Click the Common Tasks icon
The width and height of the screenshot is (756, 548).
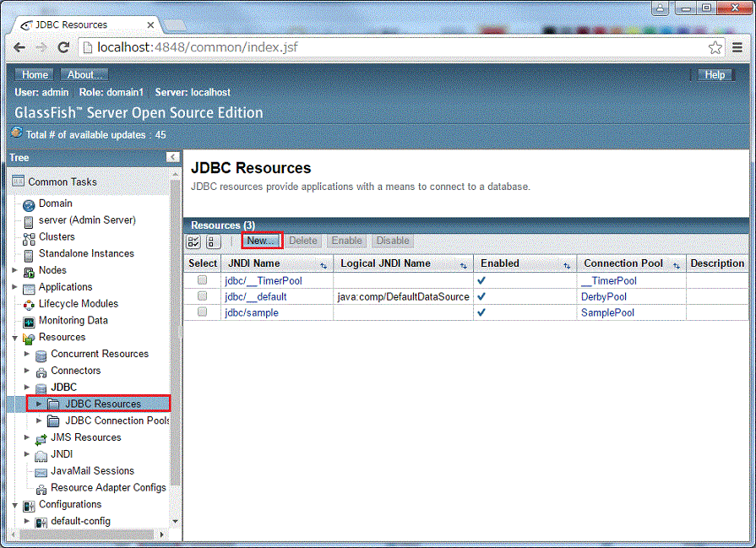tap(19, 182)
